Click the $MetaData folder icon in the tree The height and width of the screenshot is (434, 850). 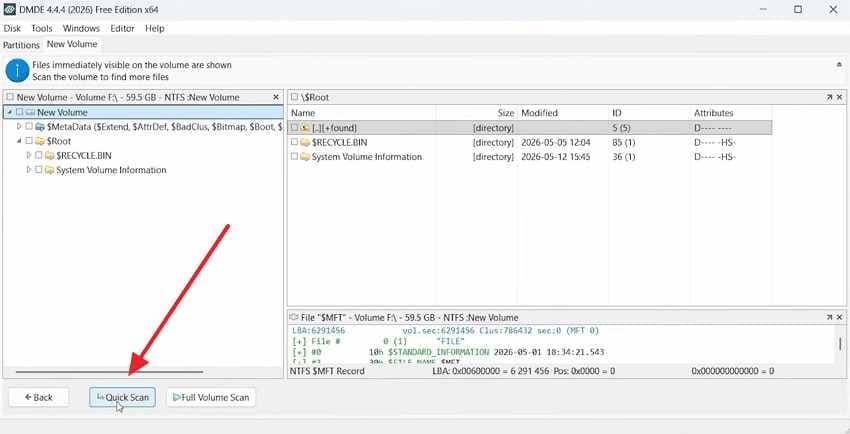pos(40,127)
